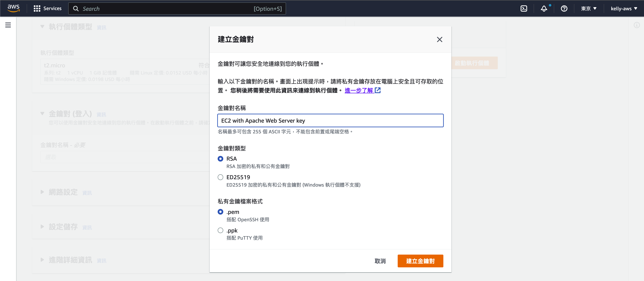Open the info panel icon at right edge
This screenshot has height=281, width=644.
point(637,25)
